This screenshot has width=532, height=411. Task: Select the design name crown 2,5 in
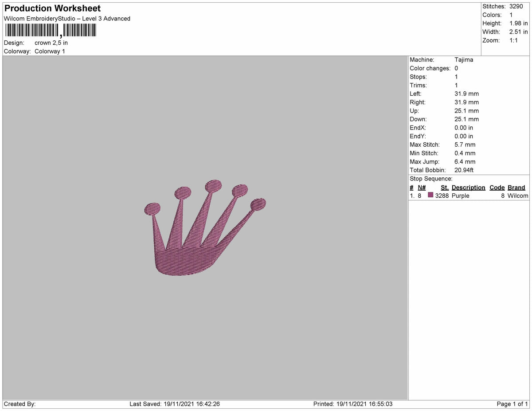50,43
